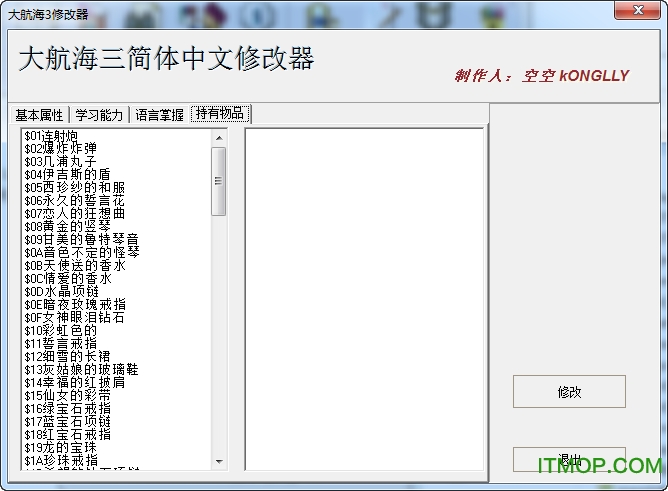The width and height of the screenshot is (668, 491).
Task: Select $16绿宝石戒指 list item
Action: click(69, 408)
